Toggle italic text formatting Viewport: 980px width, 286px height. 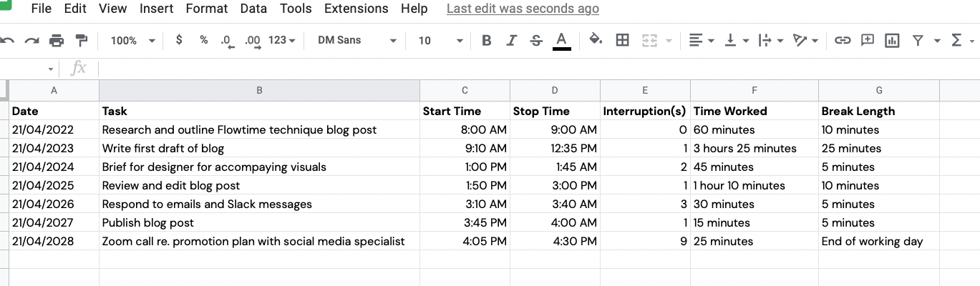(511, 41)
